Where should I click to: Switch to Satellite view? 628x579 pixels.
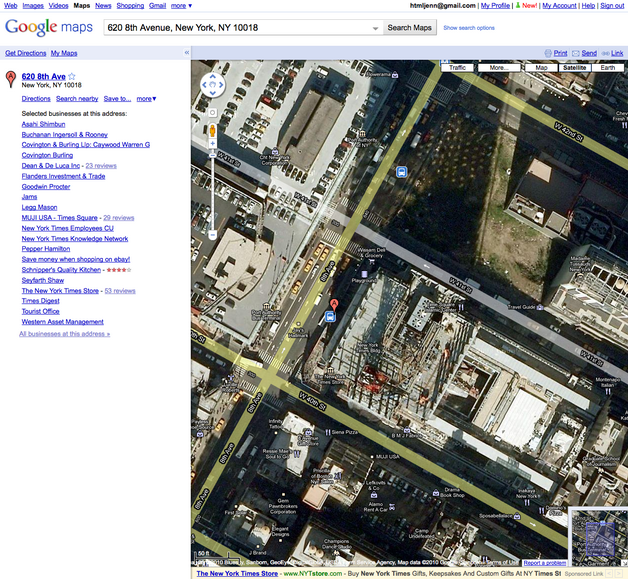(x=574, y=68)
